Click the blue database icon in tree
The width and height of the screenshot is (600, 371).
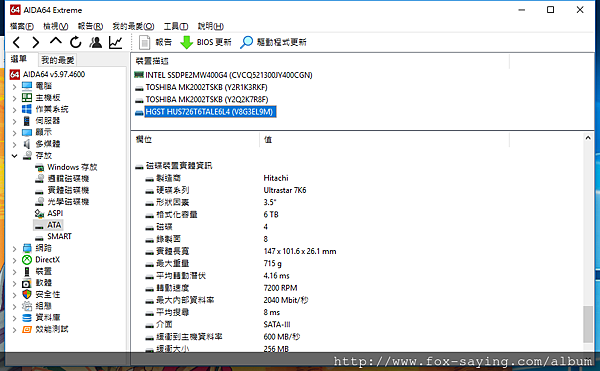tap(27, 317)
